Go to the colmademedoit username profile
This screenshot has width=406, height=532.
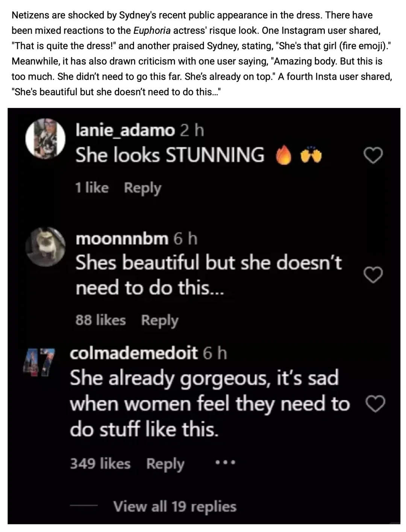133,353
